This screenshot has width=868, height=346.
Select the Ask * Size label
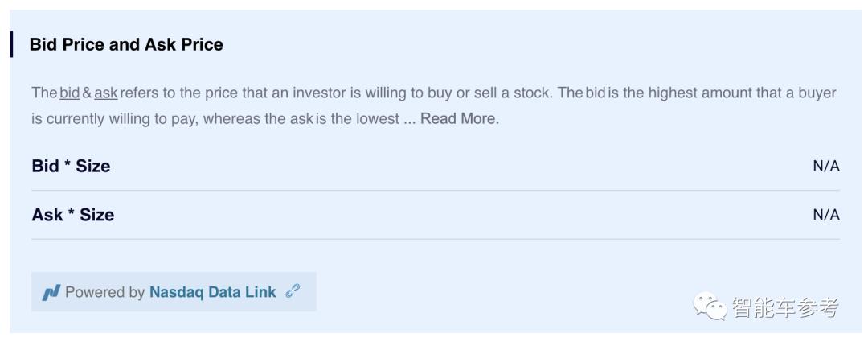[72, 215]
